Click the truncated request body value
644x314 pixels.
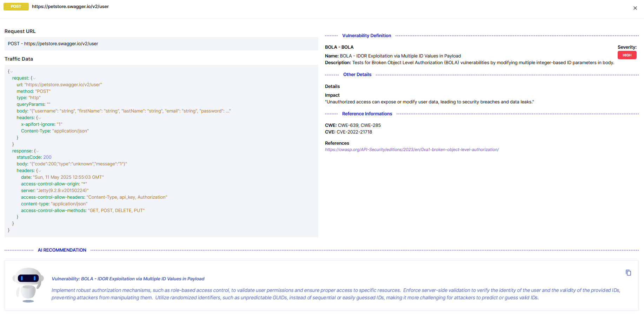pyautogui.click(x=130, y=111)
